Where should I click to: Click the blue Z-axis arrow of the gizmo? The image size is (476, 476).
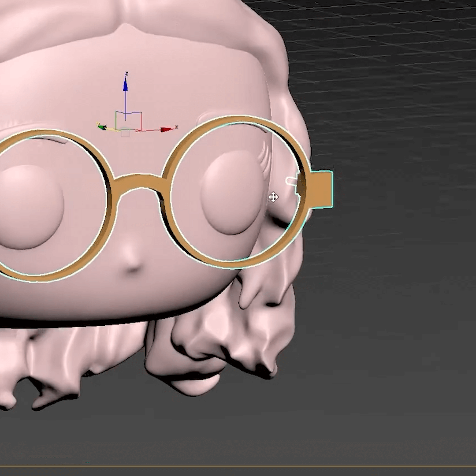(x=126, y=84)
